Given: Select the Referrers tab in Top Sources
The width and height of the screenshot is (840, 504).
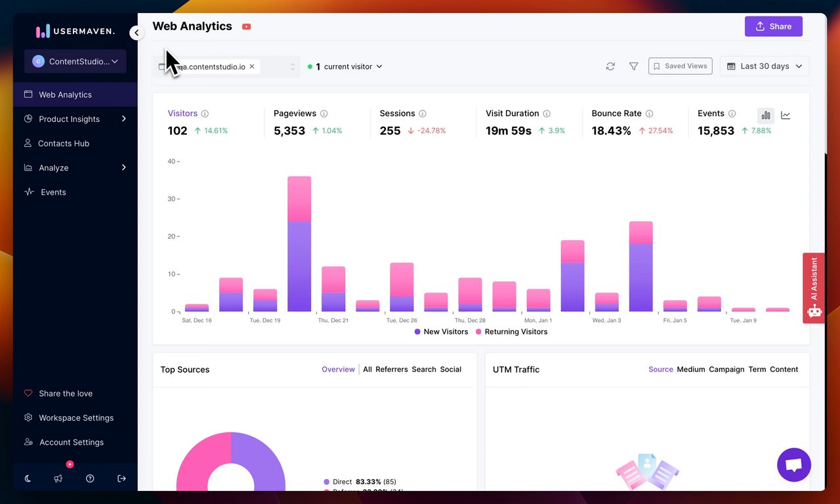Looking at the screenshot, I should click(392, 369).
